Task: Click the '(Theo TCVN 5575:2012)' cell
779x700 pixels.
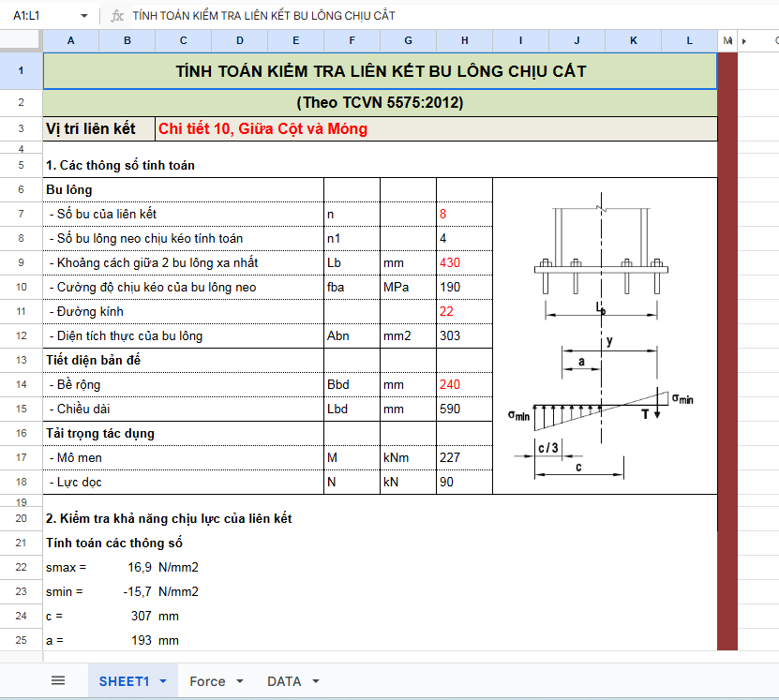Action: point(379,101)
